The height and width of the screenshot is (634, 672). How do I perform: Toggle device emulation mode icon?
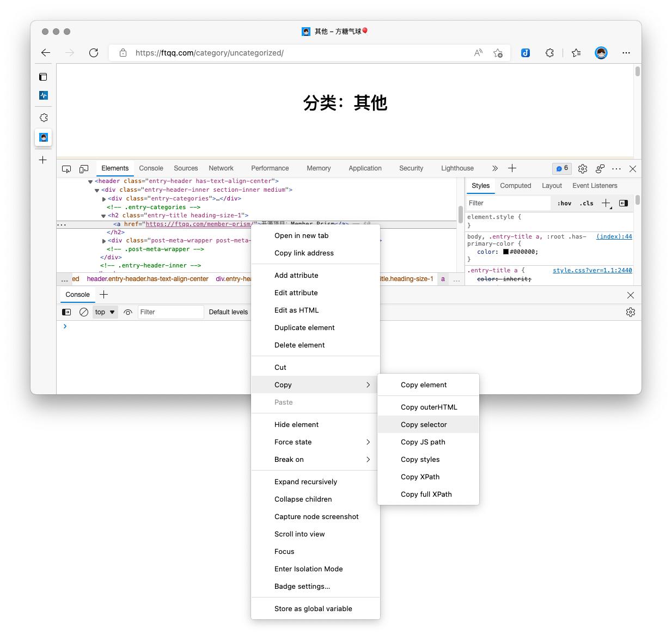click(84, 169)
